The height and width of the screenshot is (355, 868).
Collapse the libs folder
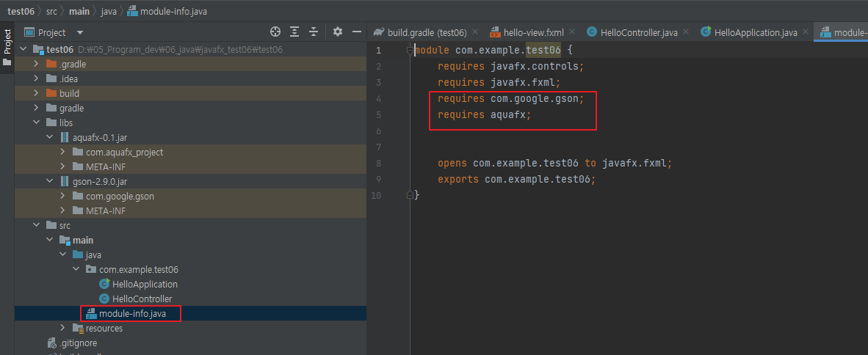[x=36, y=122]
